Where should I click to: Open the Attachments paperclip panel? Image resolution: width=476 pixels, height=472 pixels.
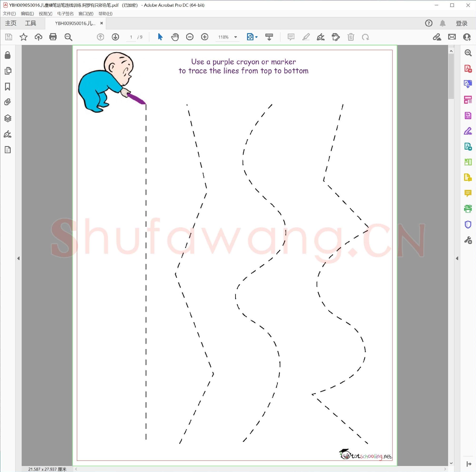8,102
